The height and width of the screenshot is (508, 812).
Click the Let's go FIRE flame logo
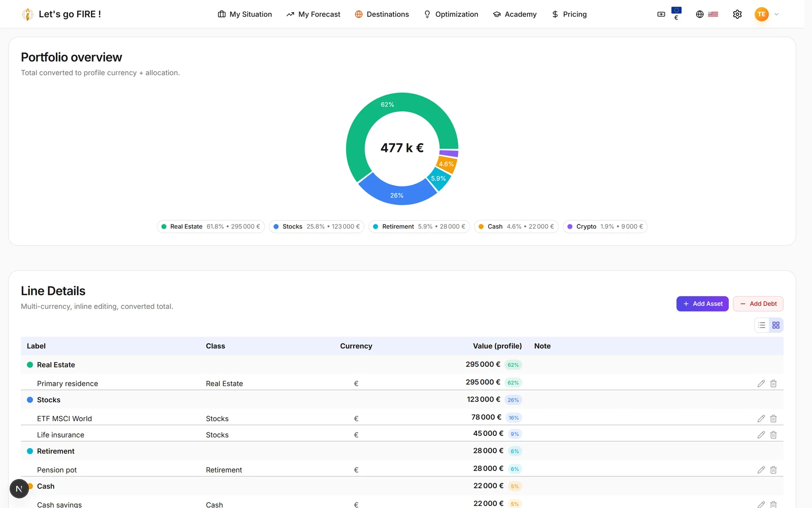pyautogui.click(x=28, y=14)
